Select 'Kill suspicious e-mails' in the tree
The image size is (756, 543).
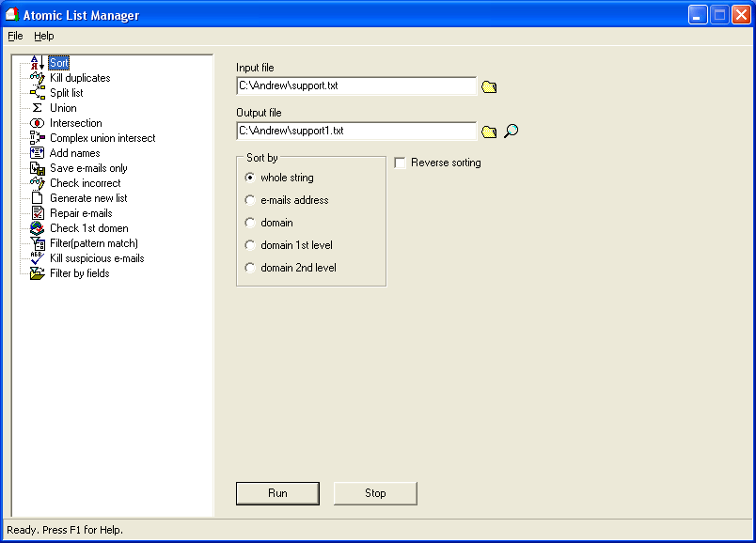pyautogui.click(x=97, y=258)
